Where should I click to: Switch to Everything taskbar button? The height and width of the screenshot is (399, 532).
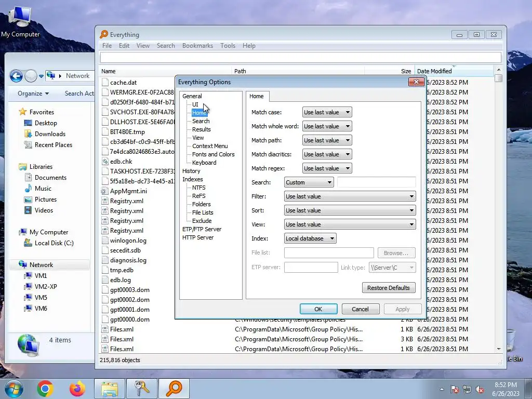point(174,389)
